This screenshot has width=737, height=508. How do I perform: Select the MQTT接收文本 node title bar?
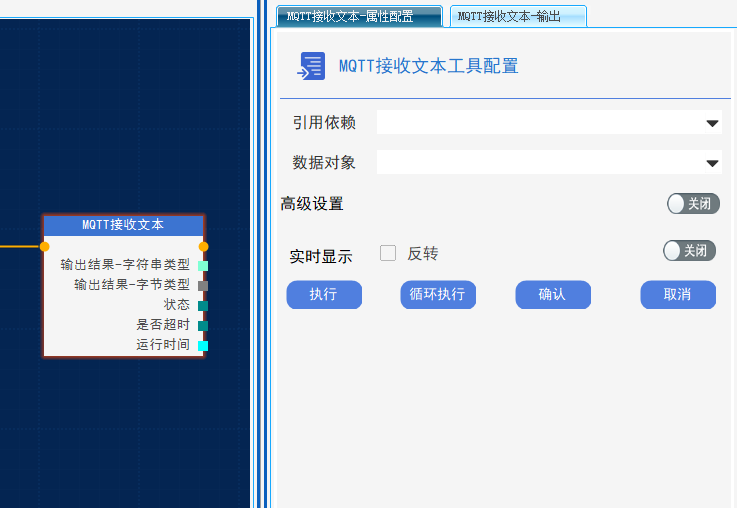[124, 225]
